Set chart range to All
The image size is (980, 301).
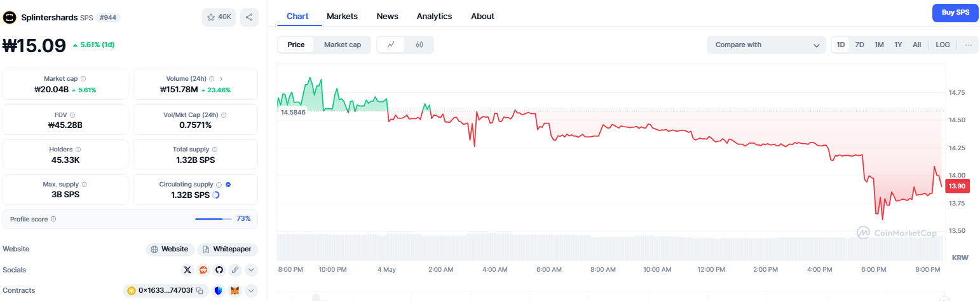tap(917, 45)
